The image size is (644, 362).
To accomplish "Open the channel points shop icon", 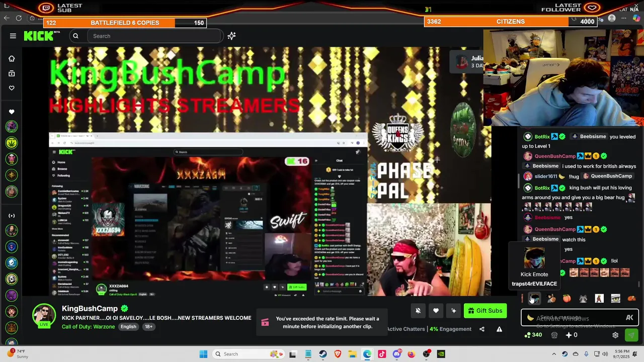I will 554,335.
